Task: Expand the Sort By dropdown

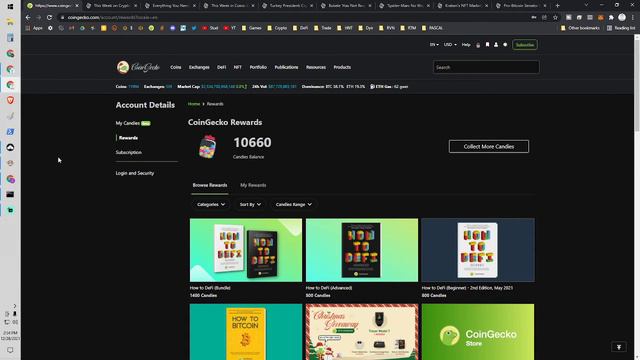Action: tap(250, 204)
